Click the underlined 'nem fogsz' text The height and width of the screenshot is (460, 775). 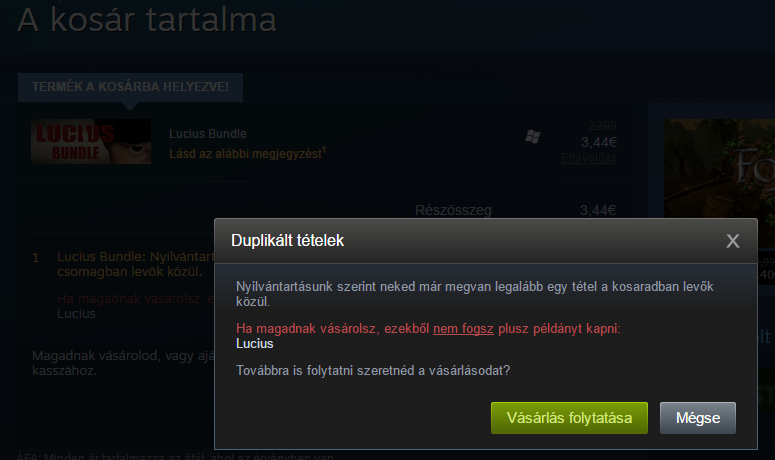click(463, 329)
